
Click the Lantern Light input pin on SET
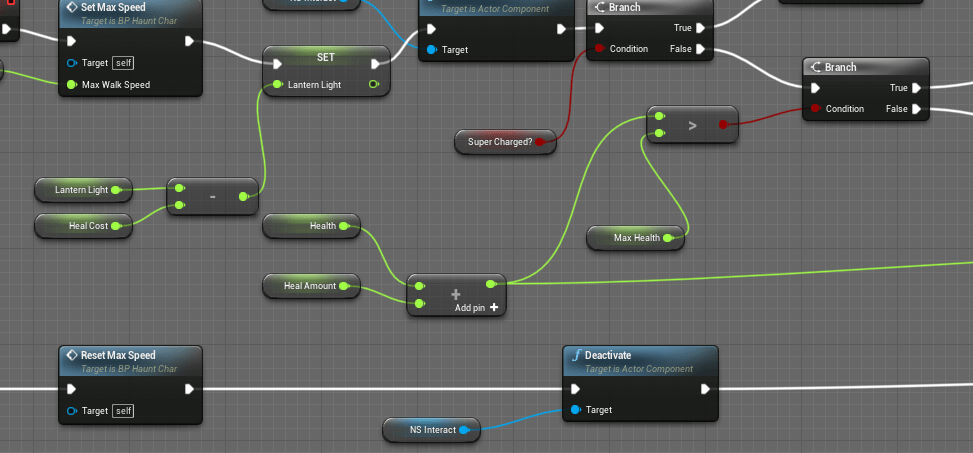click(277, 85)
